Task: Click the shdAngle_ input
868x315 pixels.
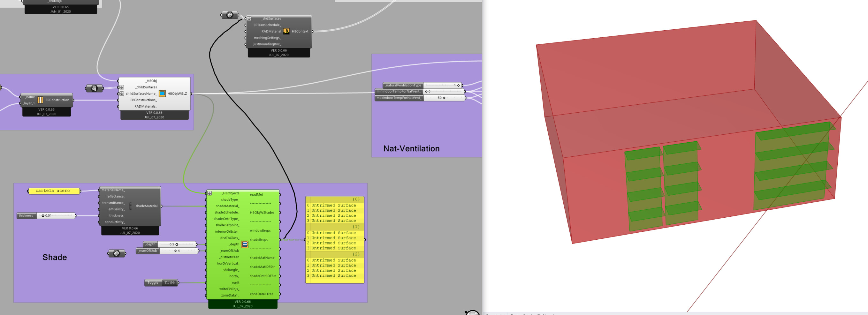Action: click(231, 270)
